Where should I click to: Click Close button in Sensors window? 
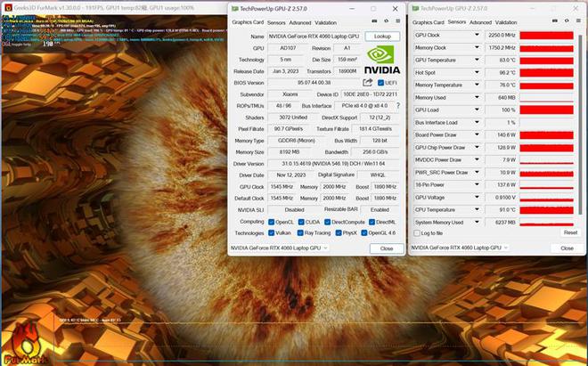click(567, 248)
